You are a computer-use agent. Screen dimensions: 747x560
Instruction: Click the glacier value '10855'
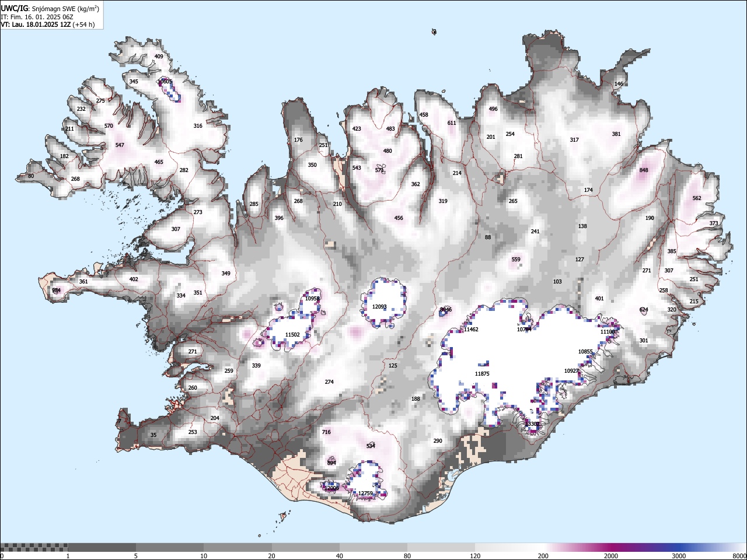[x=585, y=352]
